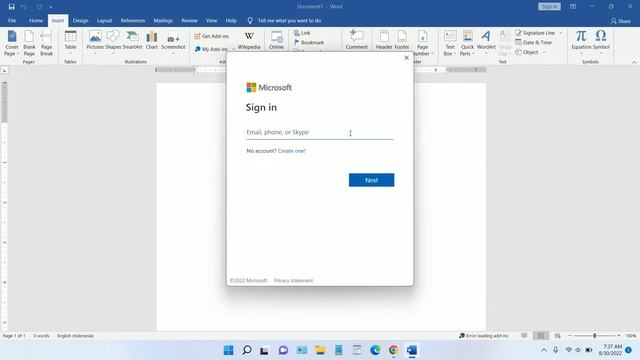The width and height of the screenshot is (640, 360).
Task: Open the Header options
Action: pos(384,40)
